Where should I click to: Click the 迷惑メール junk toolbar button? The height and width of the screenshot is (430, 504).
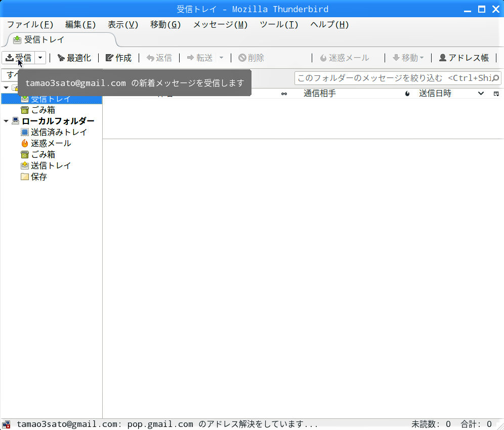click(x=345, y=58)
